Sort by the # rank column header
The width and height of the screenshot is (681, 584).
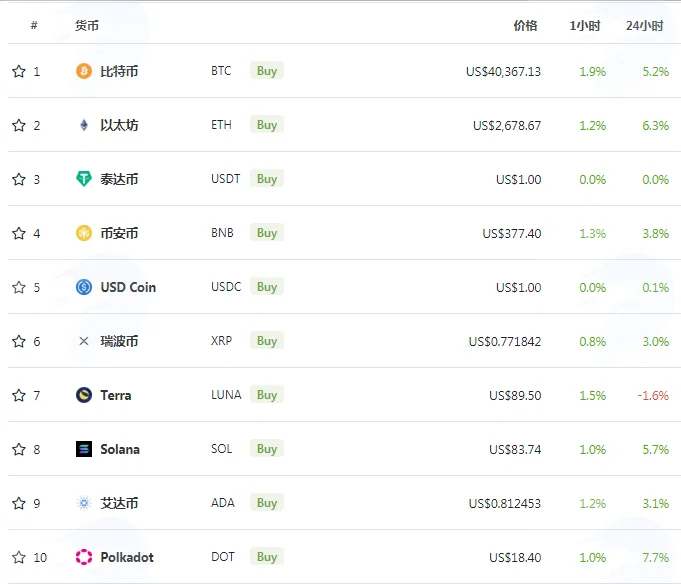34,26
